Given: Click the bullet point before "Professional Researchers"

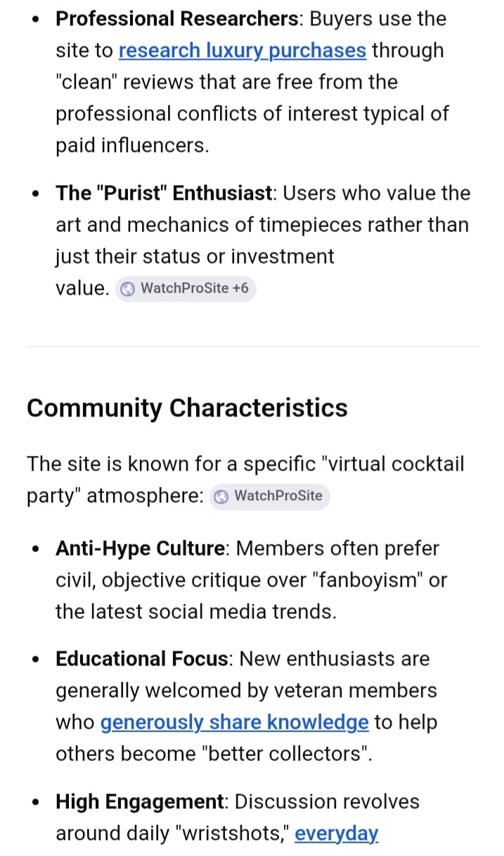Looking at the screenshot, I should pyautogui.click(x=36, y=19).
